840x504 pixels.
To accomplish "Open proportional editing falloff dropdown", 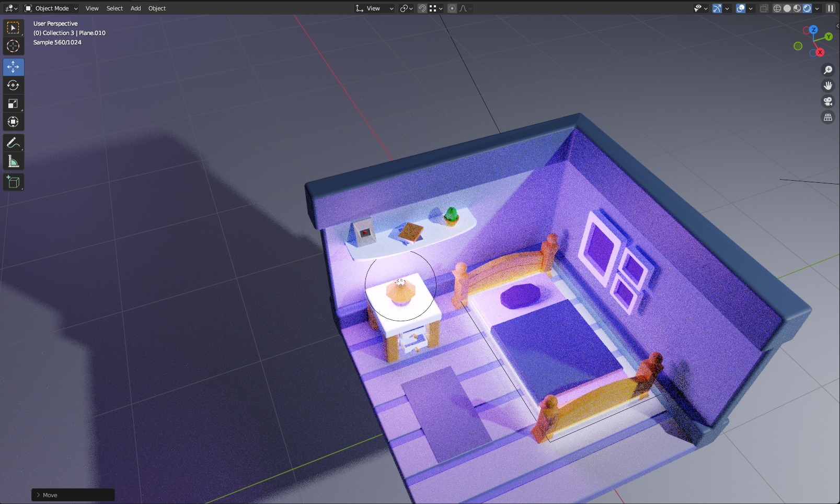I will (466, 8).
